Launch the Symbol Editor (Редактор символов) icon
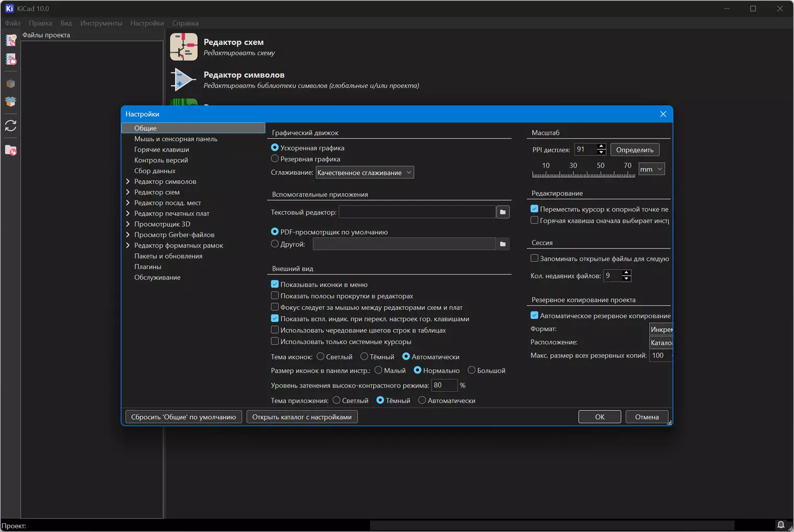794x532 pixels. tap(184, 80)
